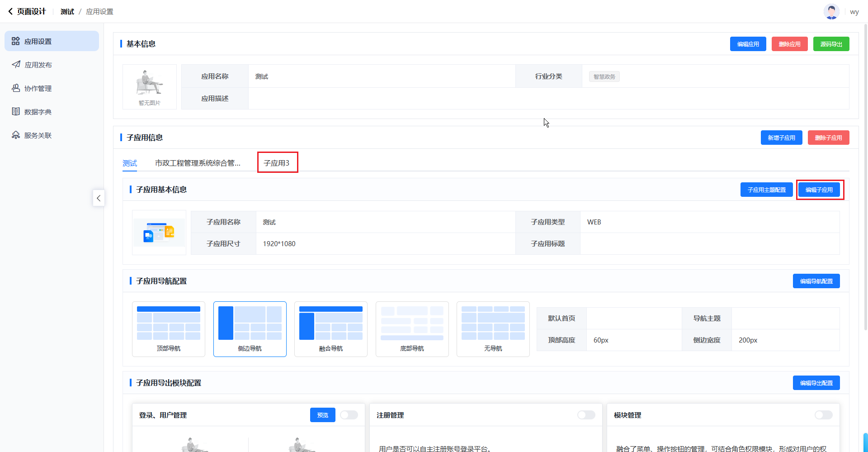Toggle the 模块管理 switch

pyautogui.click(x=823, y=415)
